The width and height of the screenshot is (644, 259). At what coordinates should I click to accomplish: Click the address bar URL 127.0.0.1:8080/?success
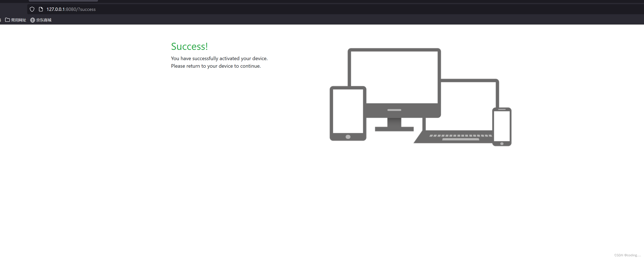pyautogui.click(x=71, y=9)
